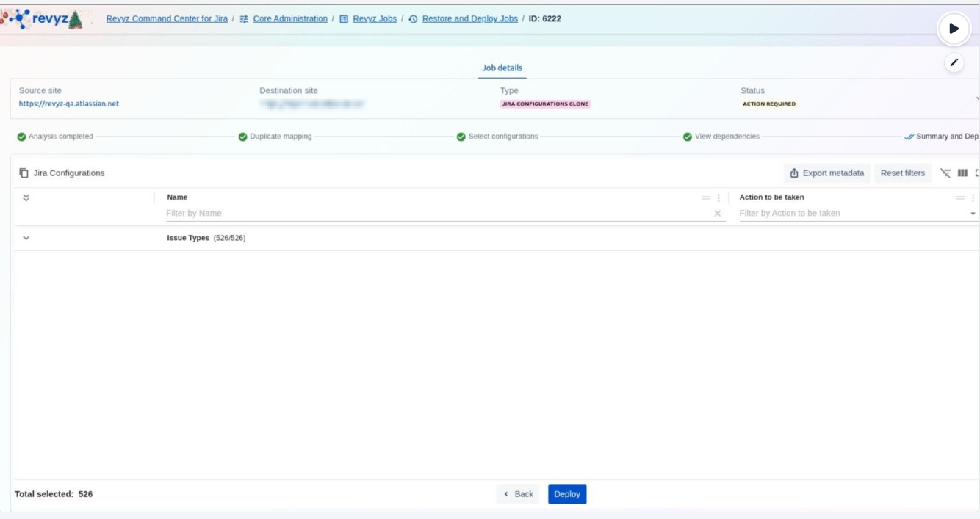Click the pencil edit icon
Image resolution: width=980 pixels, height=519 pixels.
(954, 62)
